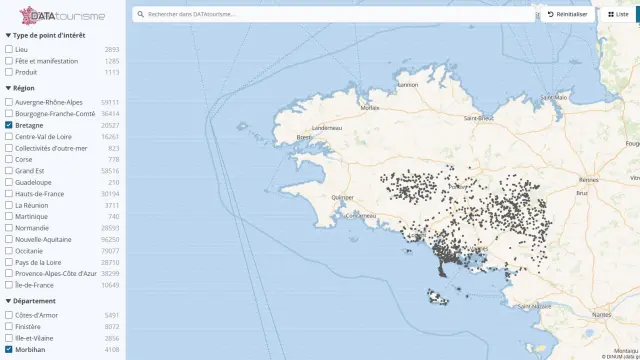This screenshot has width=640, height=360.
Task: Collapse the Région filter section
Action: coord(20,88)
